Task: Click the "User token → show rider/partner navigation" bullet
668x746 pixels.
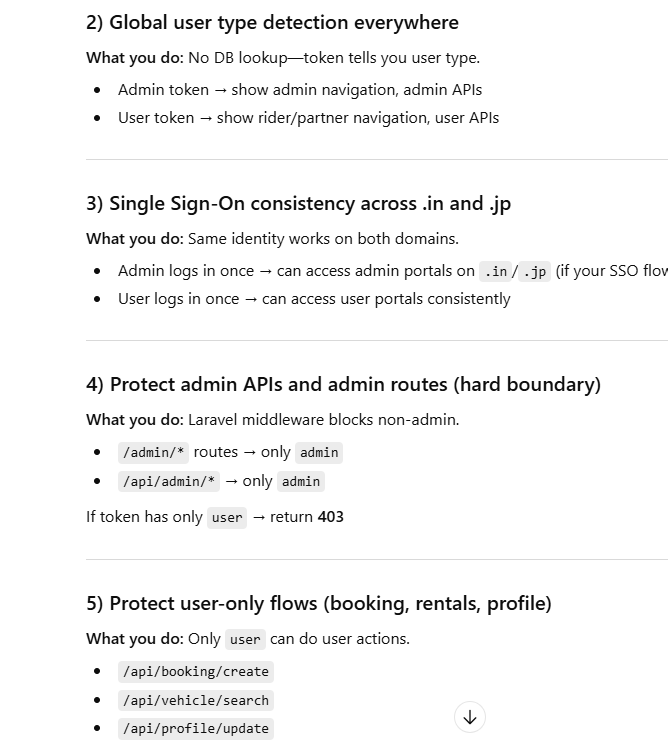Action: [308, 117]
